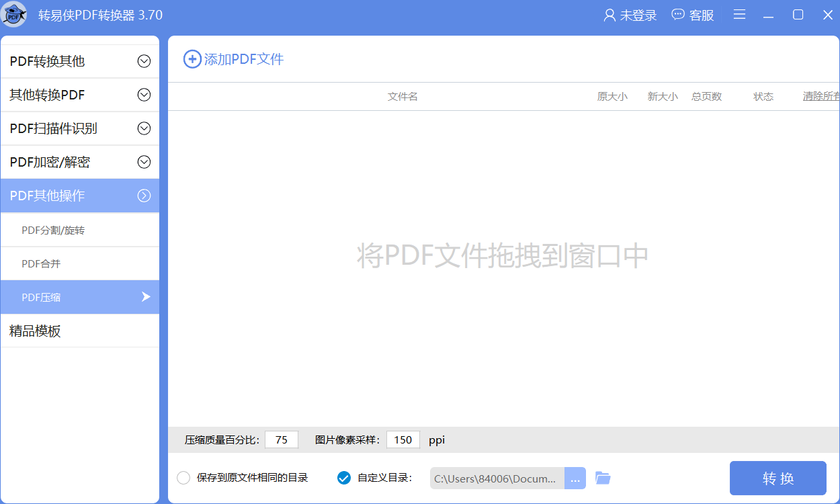Browse for custom directory with ... button
Image resolution: width=840 pixels, height=504 pixels.
(x=575, y=478)
